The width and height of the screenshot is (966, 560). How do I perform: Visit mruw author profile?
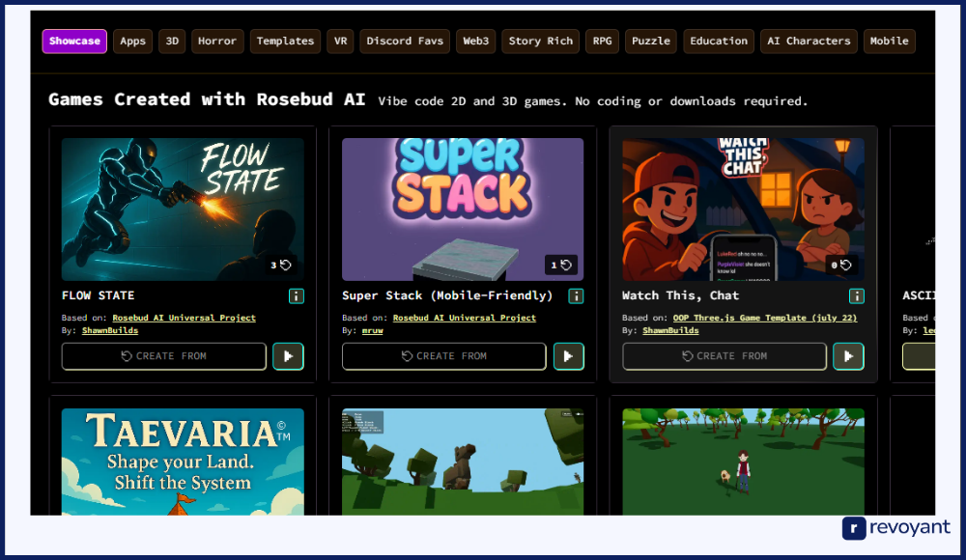(372, 331)
